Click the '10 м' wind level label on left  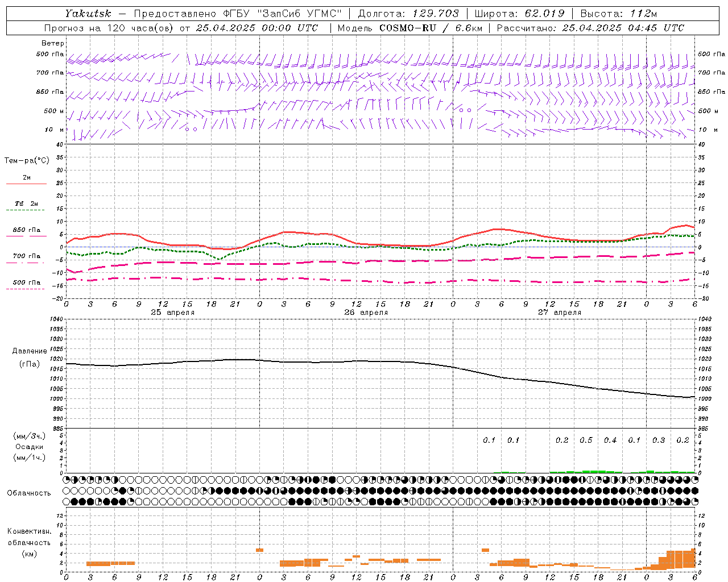pyautogui.click(x=55, y=130)
